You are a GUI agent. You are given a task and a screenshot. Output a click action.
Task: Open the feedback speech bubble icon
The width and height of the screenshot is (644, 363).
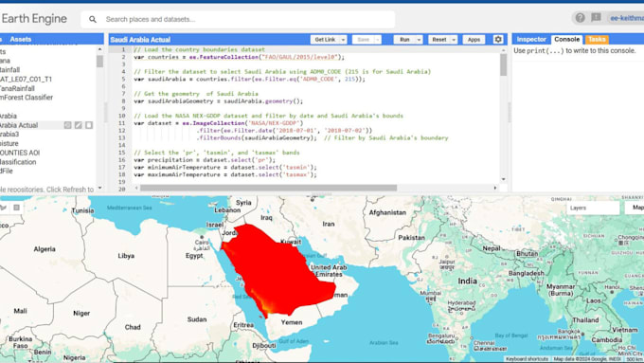tap(596, 17)
